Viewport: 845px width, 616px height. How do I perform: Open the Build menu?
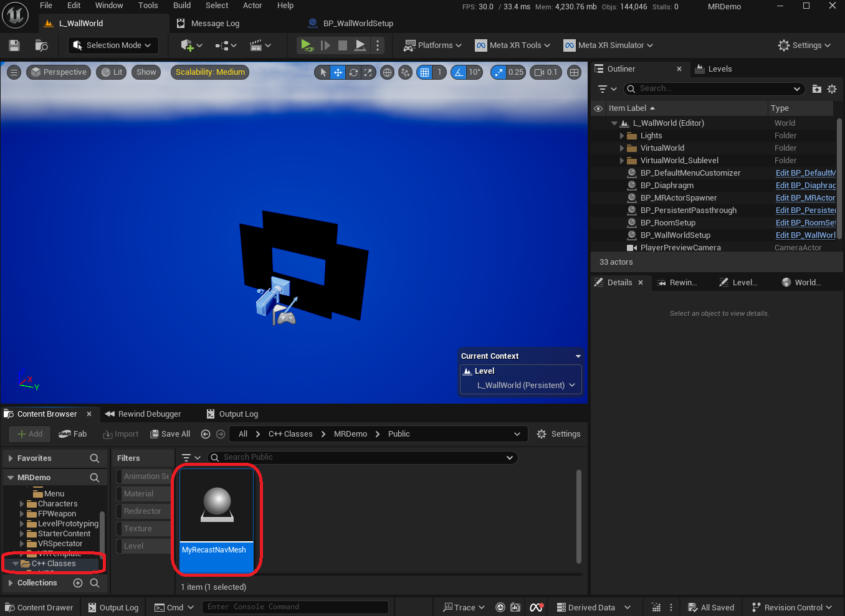(182, 6)
